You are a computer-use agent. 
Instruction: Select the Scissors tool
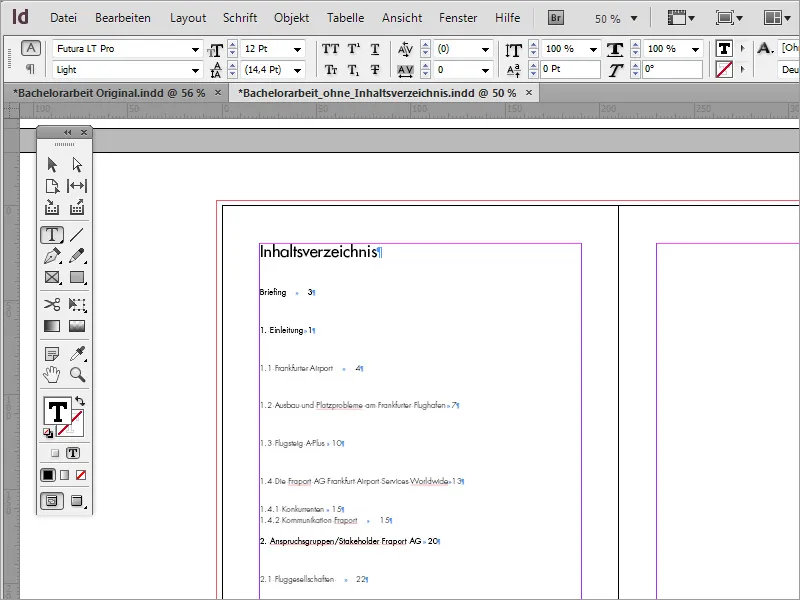click(x=52, y=305)
